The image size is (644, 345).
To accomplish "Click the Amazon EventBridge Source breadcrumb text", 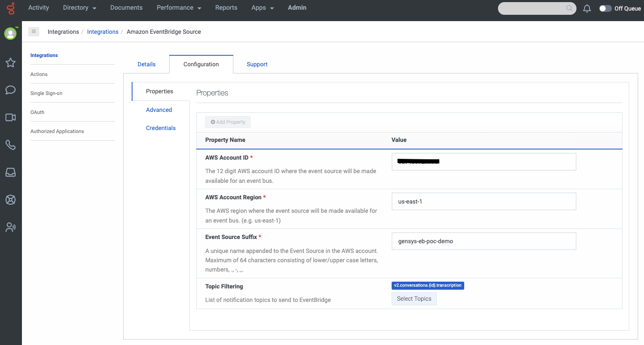I will (164, 32).
